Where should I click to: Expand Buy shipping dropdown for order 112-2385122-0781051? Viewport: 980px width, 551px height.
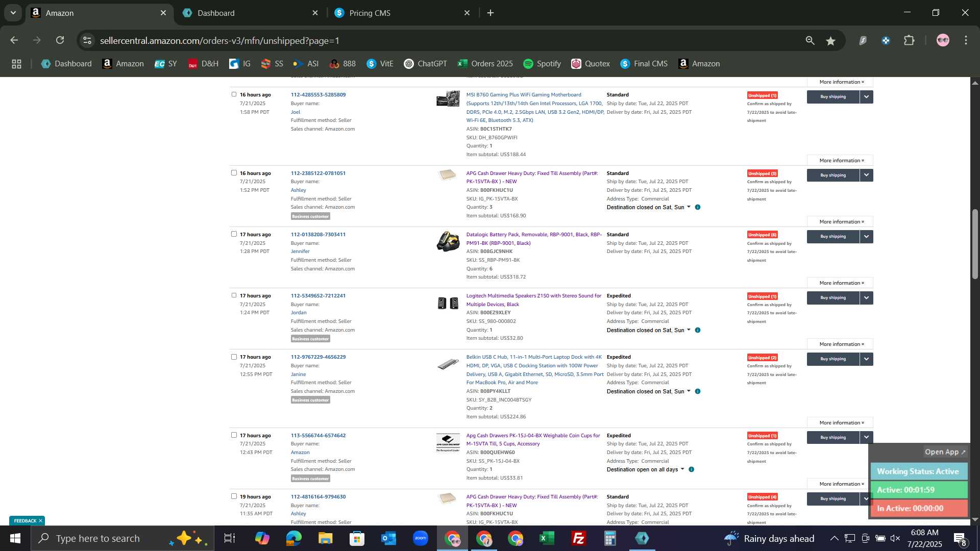click(x=866, y=175)
